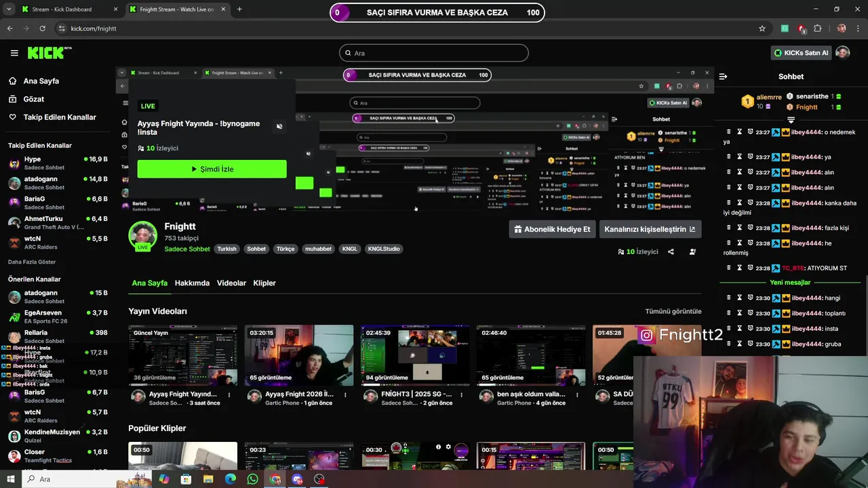Open the 02:46:40 ben aşık oldum thumbnail
This screenshot has height=488, width=868.
tap(531, 354)
